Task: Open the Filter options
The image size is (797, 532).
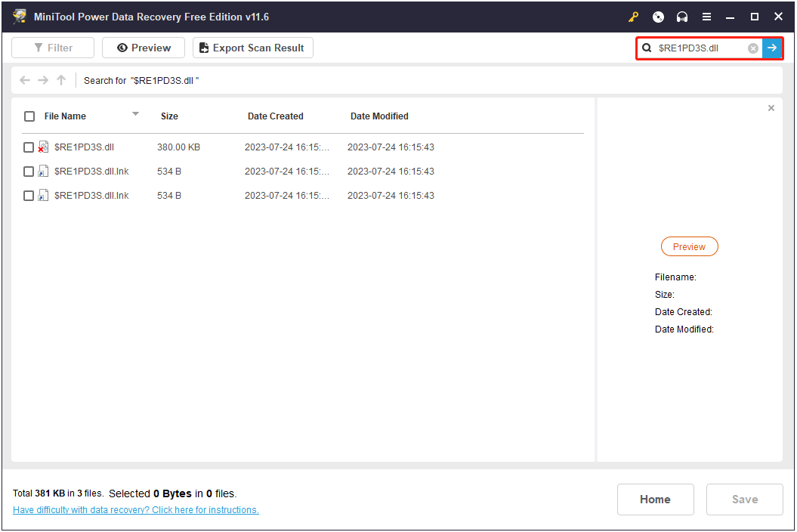Action: click(53, 48)
